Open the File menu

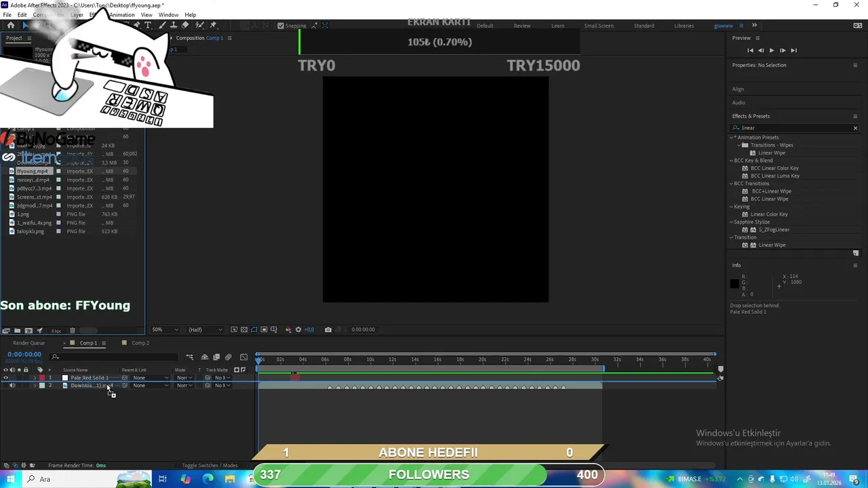[7, 15]
